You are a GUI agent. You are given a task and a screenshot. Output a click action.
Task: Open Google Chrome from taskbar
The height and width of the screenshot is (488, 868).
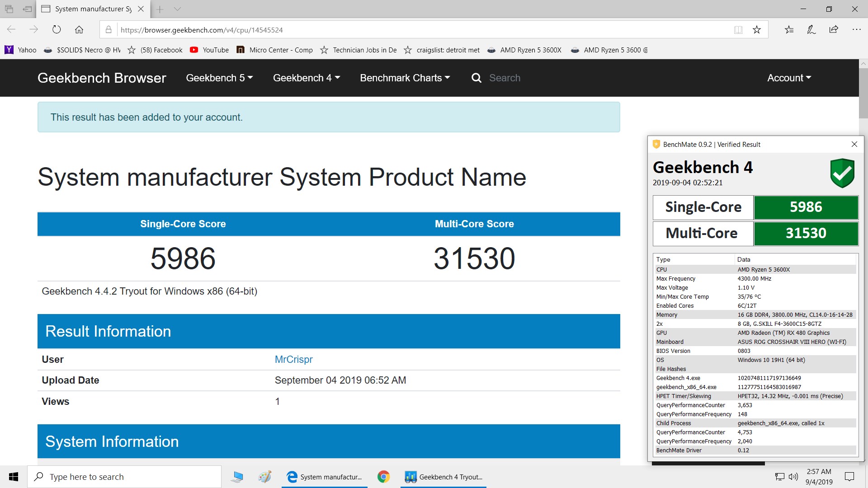click(383, 477)
